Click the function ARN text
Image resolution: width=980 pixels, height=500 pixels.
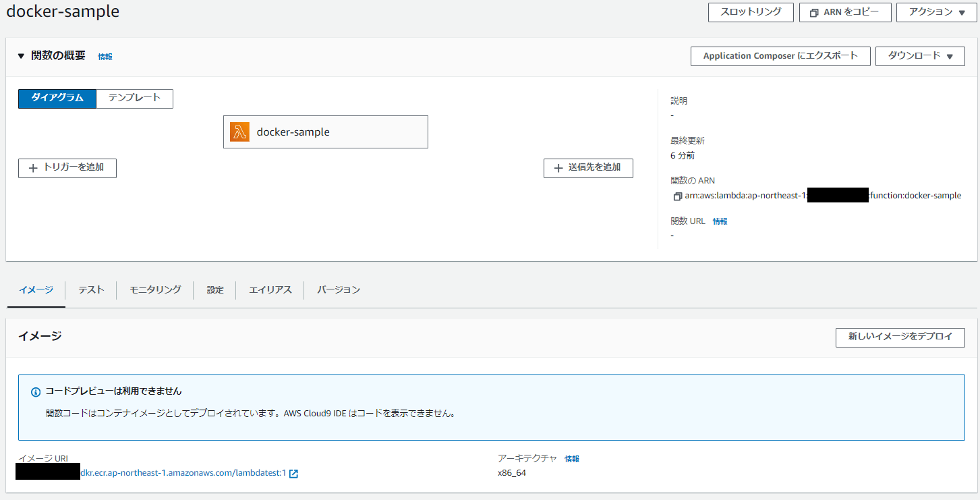(823, 196)
